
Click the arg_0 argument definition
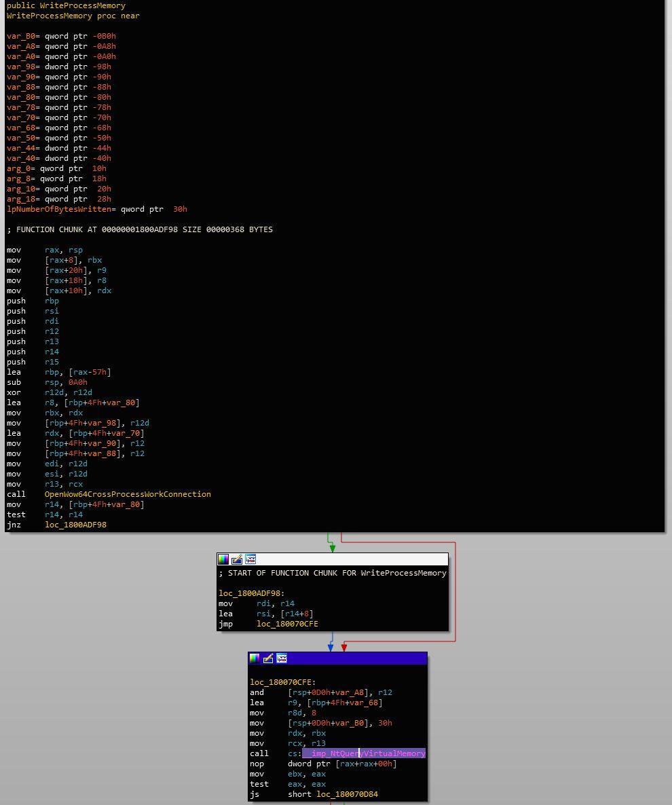(56, 168)
